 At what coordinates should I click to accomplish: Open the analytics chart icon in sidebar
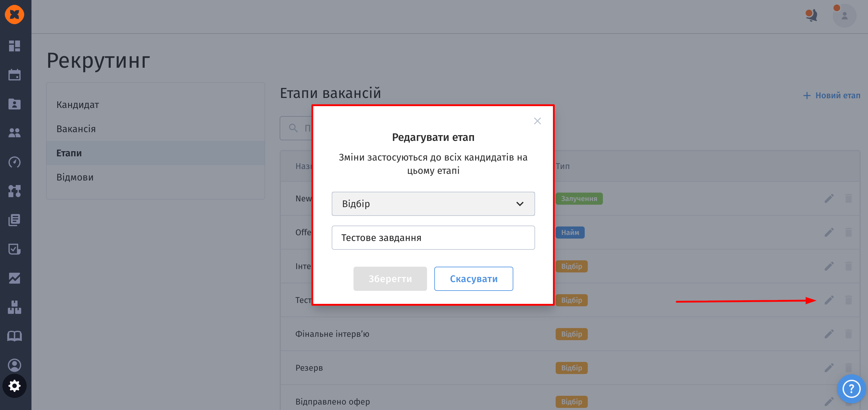pos(15,278)
